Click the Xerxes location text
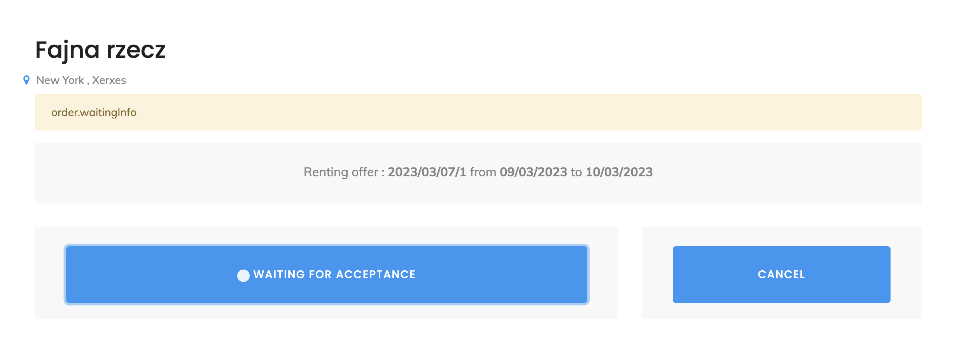 coord(109,80)
